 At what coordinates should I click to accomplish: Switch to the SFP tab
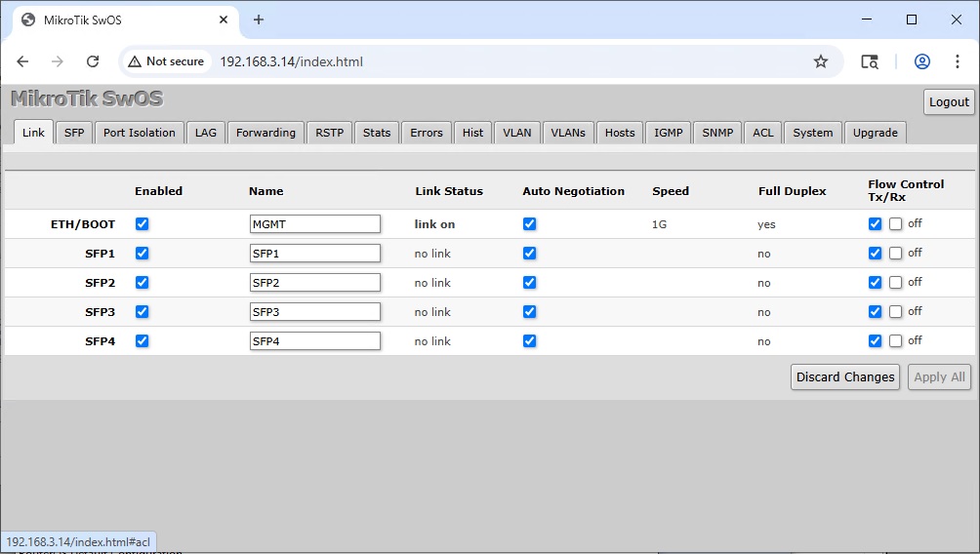(x=74, y=133)
